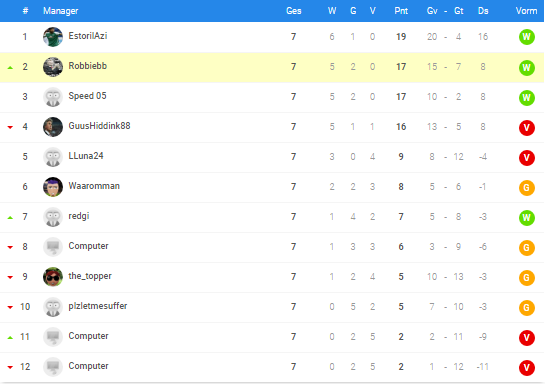
Task: Open the plzletmesuffer manager link
Action: pos(98,306)
